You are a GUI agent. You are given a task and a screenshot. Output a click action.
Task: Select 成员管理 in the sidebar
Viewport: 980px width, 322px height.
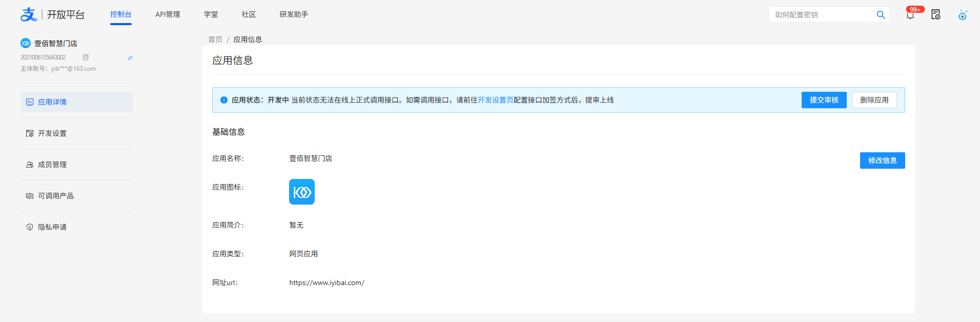point(77,165)
